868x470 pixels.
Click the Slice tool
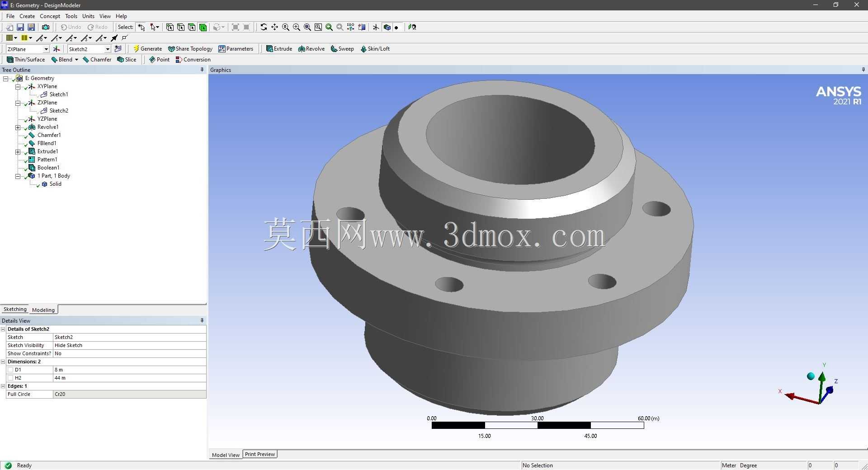point(127,60)
